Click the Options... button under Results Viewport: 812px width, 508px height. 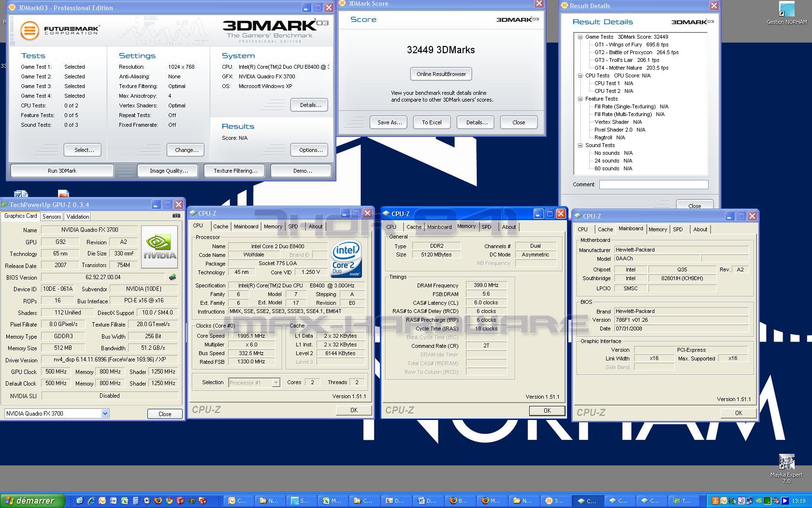(x=310, y=150)
